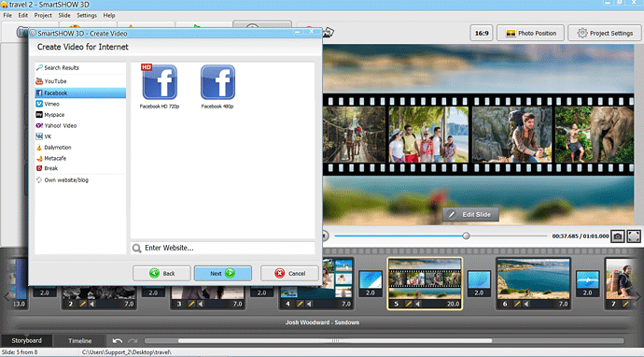Image resolution: width=644 pixels, height=357 pixels.
Task: Cancel the Create Video dialog
Action: pyautogui.click(x=290, y=273)
